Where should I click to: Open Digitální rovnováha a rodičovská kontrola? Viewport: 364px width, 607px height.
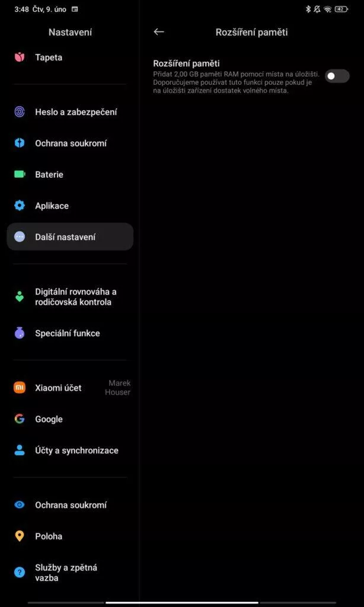coord(70,297)
